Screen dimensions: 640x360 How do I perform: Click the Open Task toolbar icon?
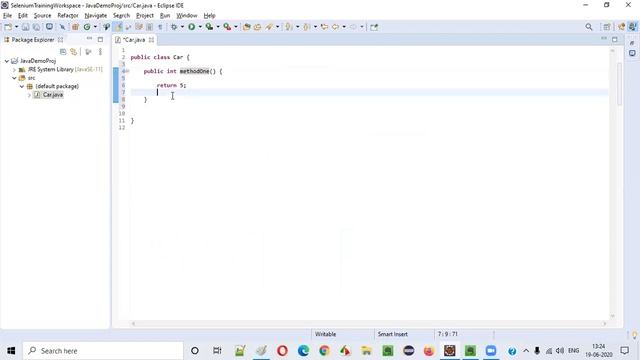coord(258,27)
